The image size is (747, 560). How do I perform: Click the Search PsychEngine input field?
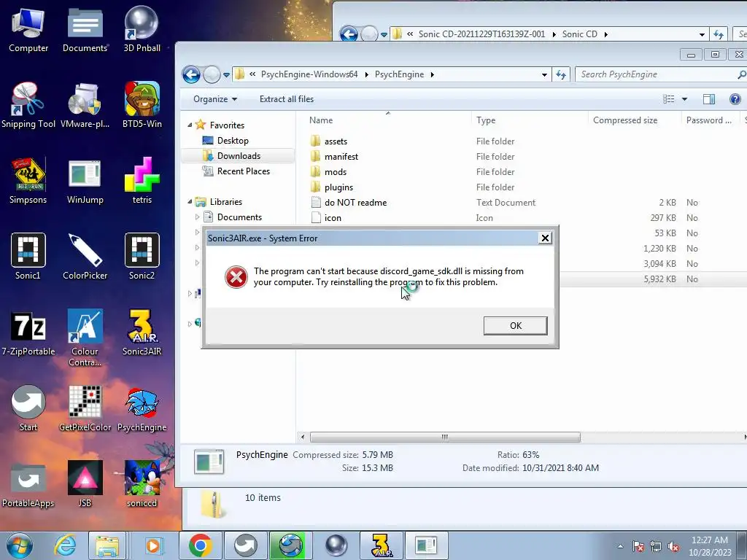coord(657,75)
